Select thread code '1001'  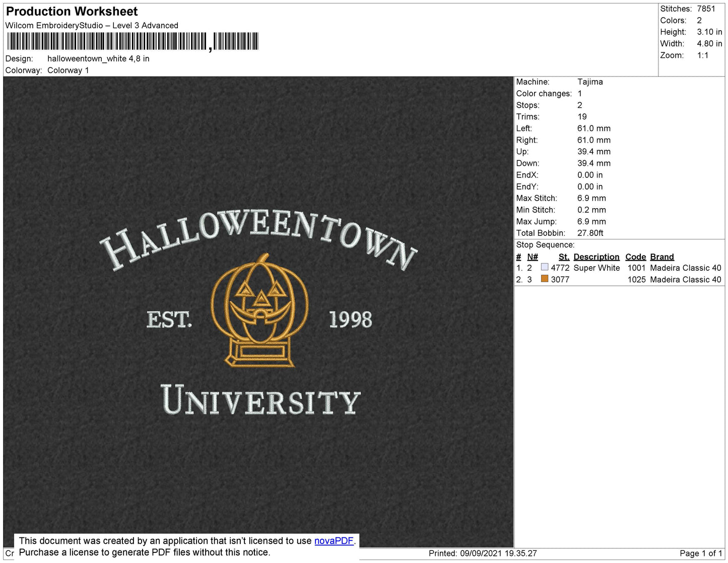pos(636,268)
